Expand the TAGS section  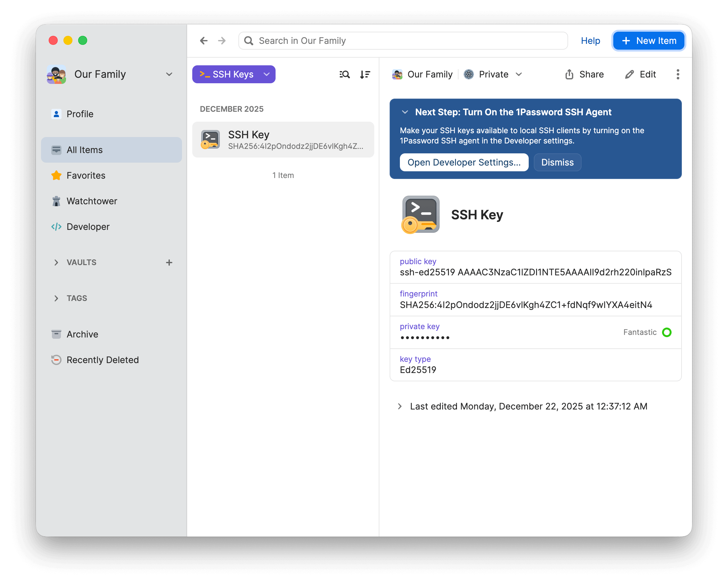[x=56, y=298]
